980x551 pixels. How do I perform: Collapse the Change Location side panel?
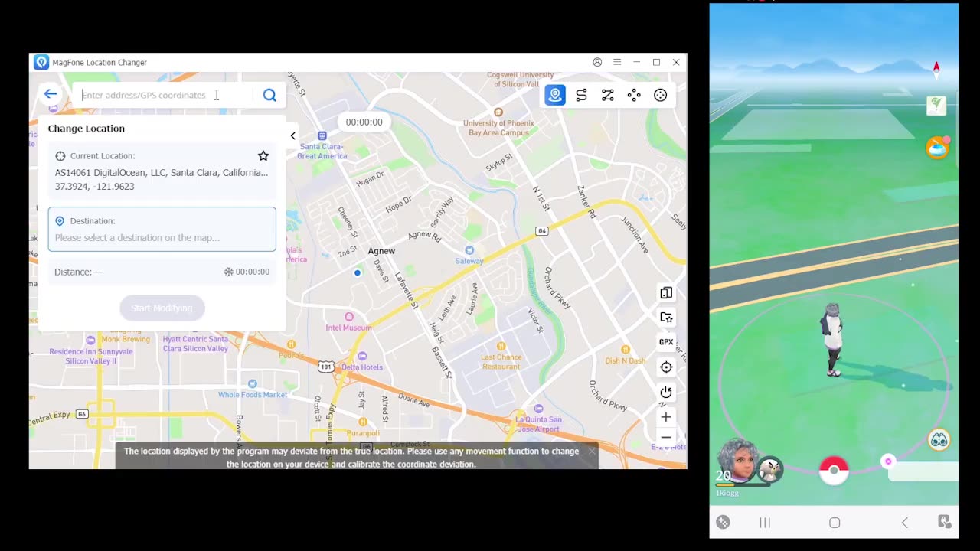pyautogui.click(x=292, y=135)
